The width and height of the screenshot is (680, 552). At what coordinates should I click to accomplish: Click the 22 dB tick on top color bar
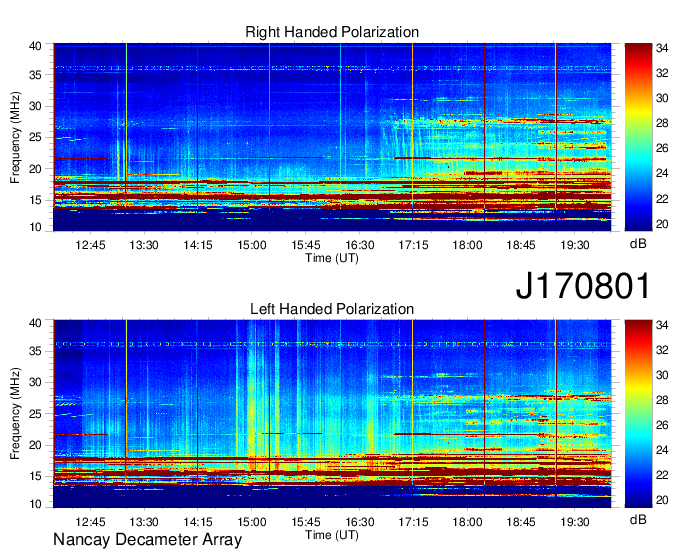pos(662,199)
